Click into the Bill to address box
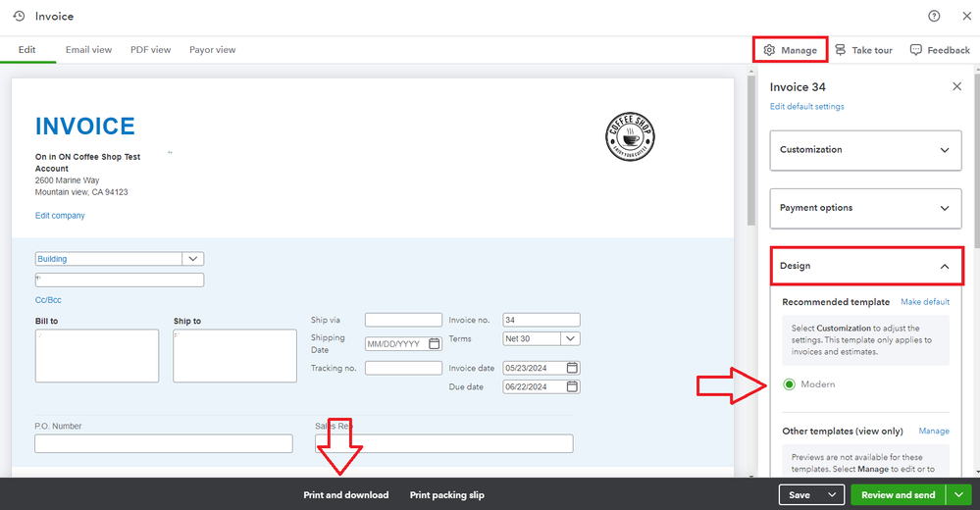This screenshot has height=510, width=980. (x=97, y=356)
